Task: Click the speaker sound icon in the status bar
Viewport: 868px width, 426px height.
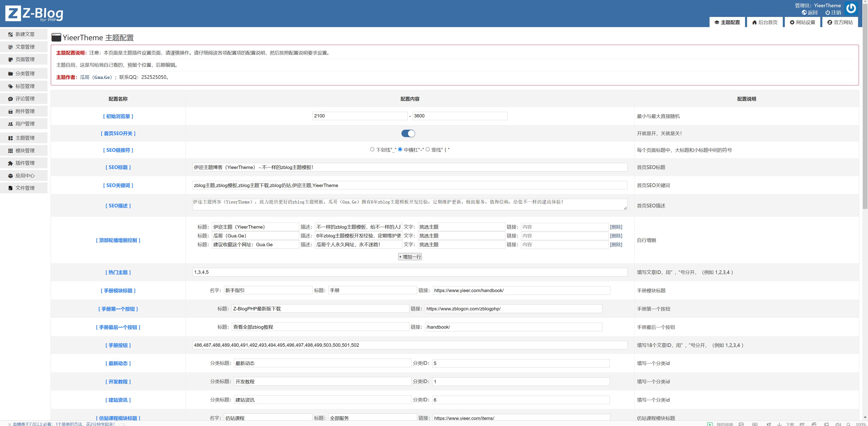Action: pos(838,424)
